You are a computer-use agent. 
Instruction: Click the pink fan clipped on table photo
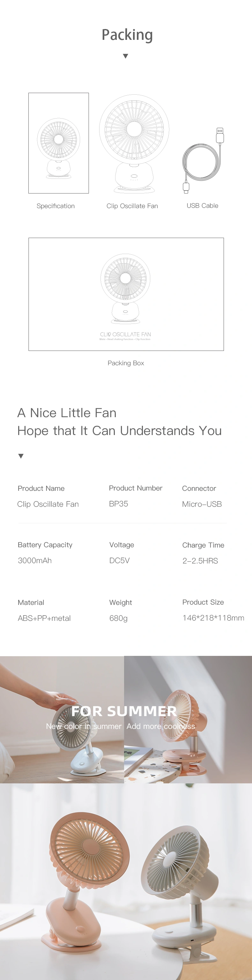point(188,719)
